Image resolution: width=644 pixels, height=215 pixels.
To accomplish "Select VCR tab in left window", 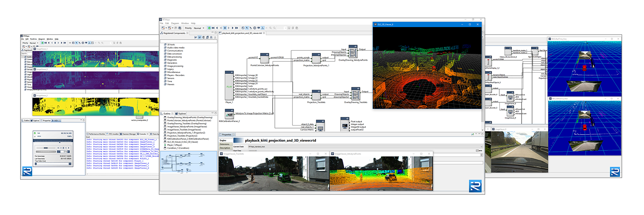I will (x=56, y=121).
